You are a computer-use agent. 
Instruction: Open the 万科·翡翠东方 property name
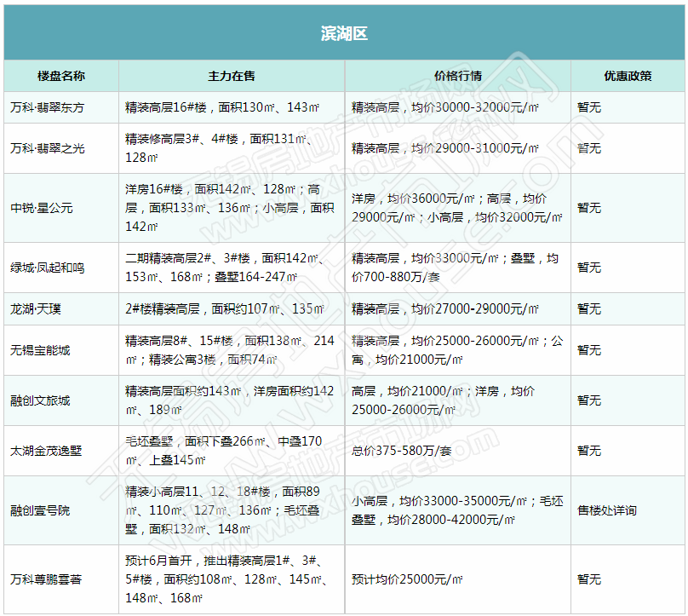[47, 107]
